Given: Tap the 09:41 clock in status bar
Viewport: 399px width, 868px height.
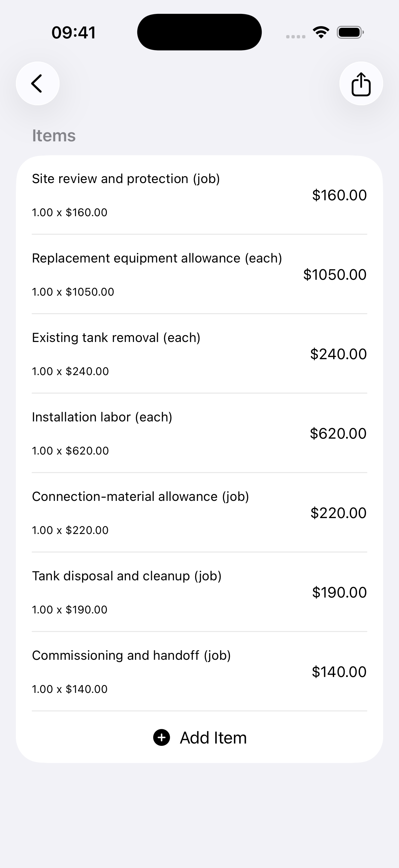Looking at the screenshot, I should point(74,33).
